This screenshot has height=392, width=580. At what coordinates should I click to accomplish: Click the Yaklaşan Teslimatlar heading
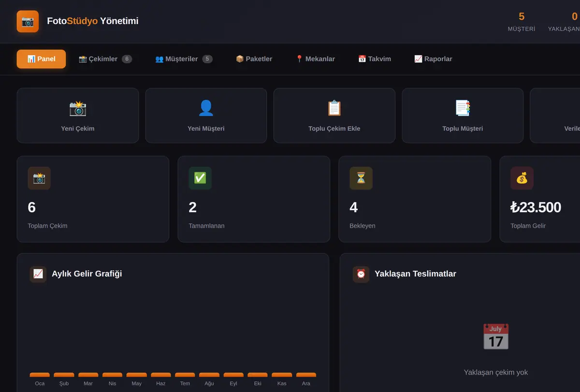tap(415, 274)
